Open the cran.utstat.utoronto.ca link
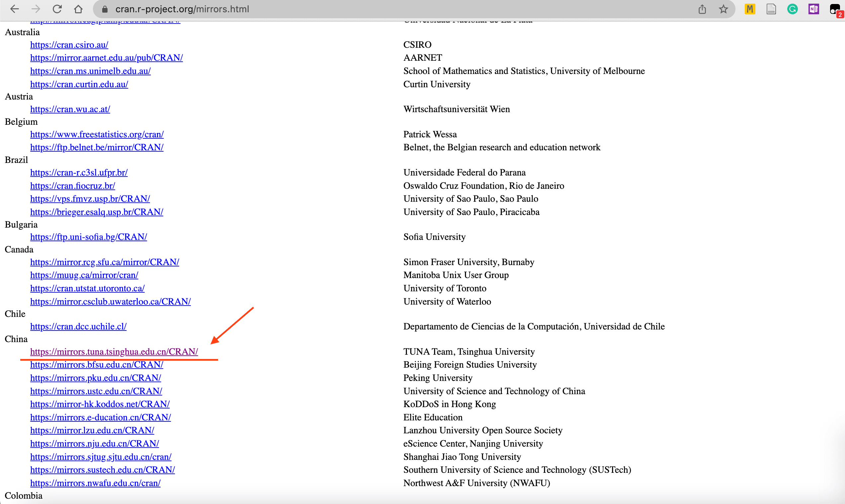Screen dimensions: 845x504 pyautogui.click(x=87, y=288)
